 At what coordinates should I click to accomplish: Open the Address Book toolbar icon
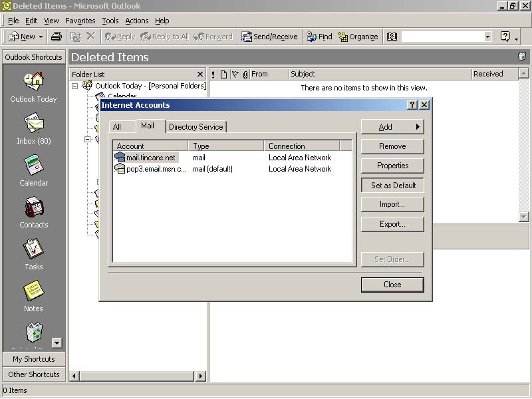392,37
